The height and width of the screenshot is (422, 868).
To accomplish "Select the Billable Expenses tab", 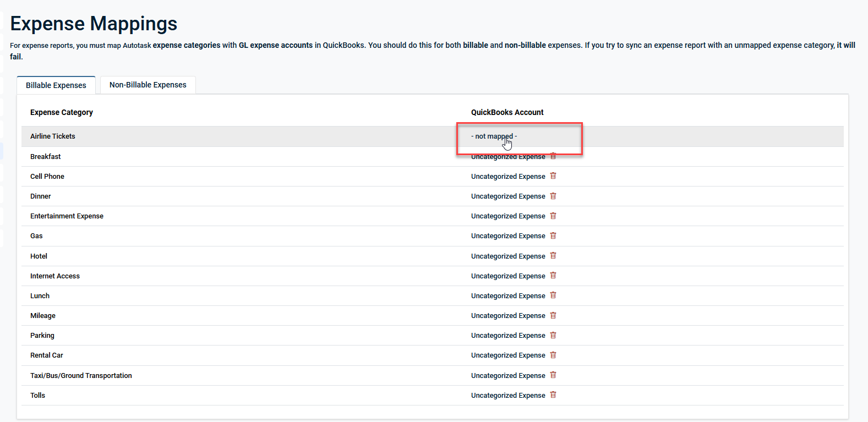I will point(56,85).
